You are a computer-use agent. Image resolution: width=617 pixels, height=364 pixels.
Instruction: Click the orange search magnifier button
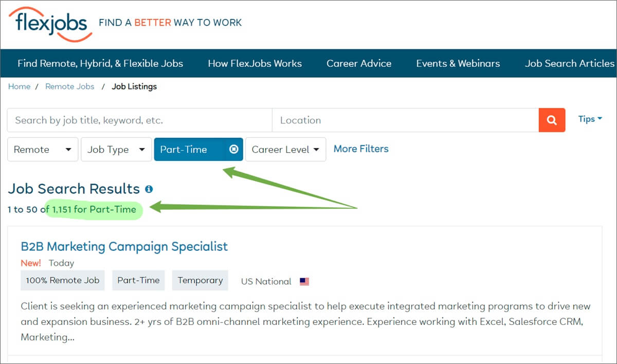pos(552,120)
